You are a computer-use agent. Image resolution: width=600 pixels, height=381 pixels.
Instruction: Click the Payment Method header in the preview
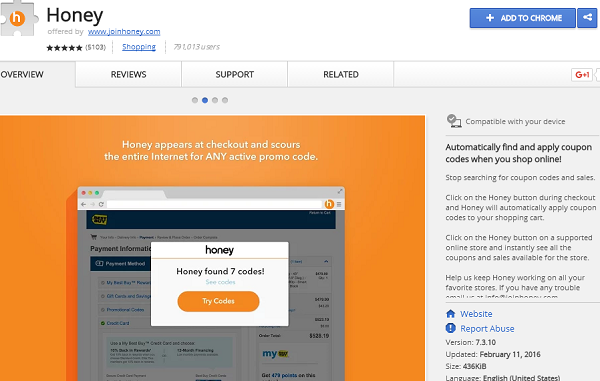click(x=121, y=264)
